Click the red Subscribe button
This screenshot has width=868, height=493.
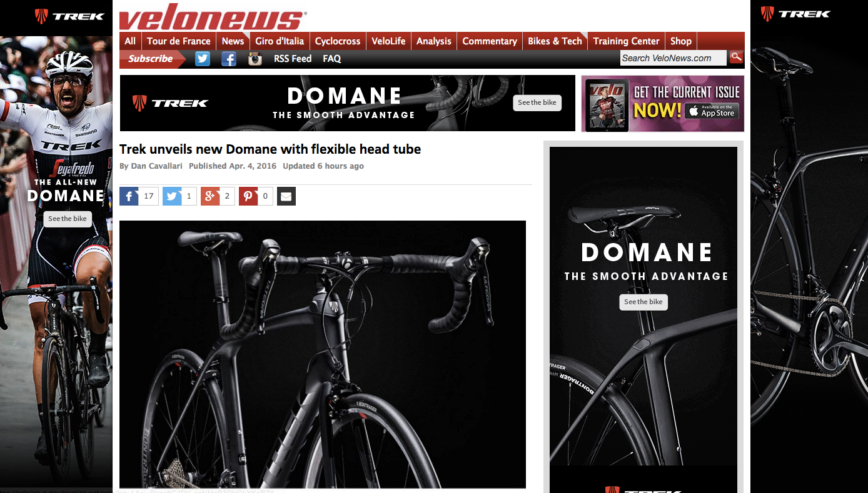tap(151, 59)
